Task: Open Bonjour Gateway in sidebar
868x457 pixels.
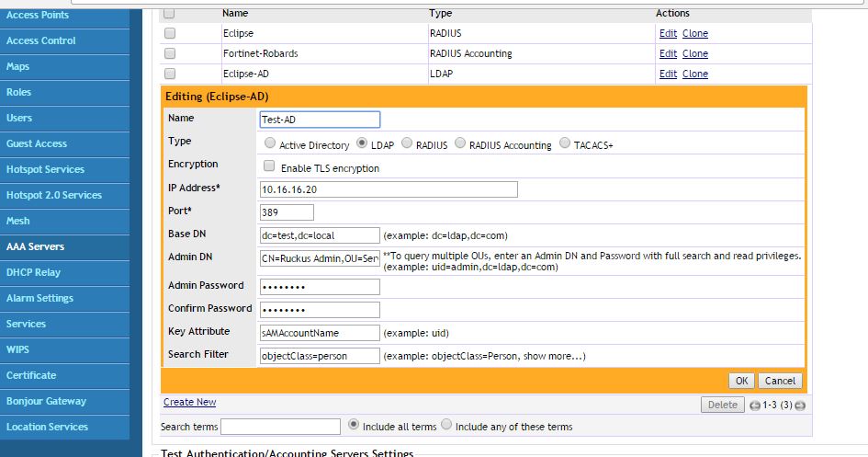Action: click(x=65, y=402)
